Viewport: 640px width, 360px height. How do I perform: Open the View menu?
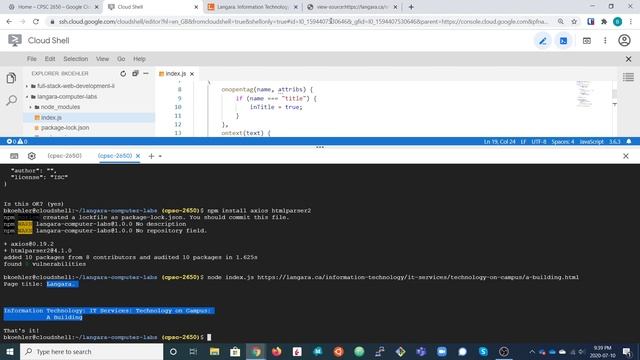[x=102, y=59]
